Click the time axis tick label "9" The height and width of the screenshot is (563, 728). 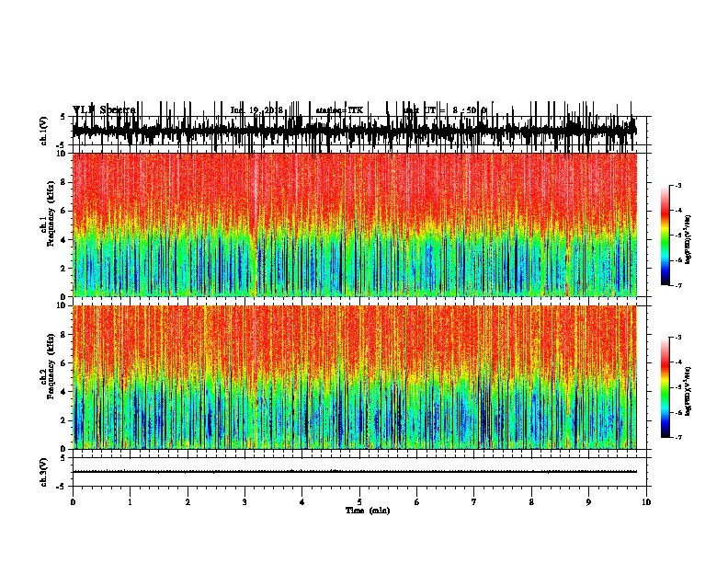[588, 502]
